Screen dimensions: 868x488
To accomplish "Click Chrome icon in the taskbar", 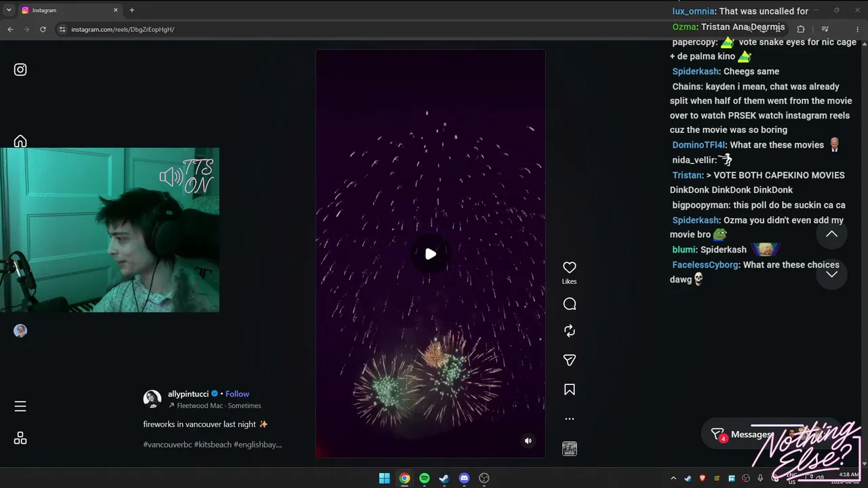I will [404, 479].
